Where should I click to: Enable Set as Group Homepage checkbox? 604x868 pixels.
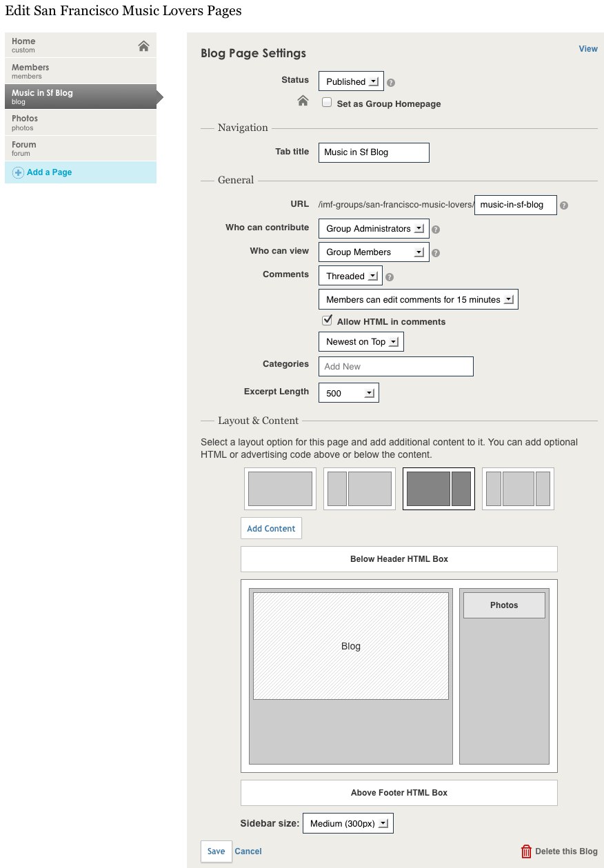tap(328, 103)
